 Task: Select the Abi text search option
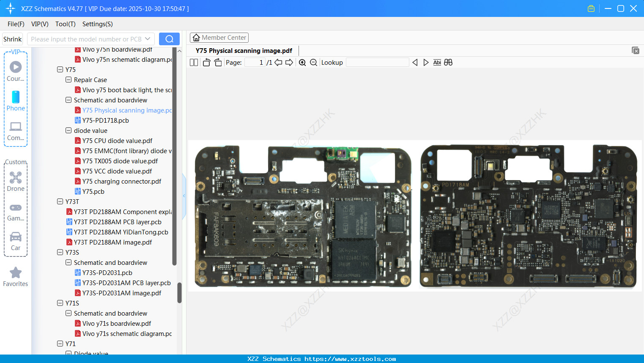(x=437, y=62)
